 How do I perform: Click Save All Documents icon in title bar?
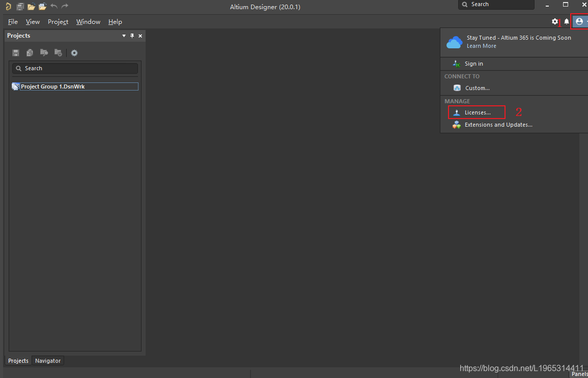point(20,7)
